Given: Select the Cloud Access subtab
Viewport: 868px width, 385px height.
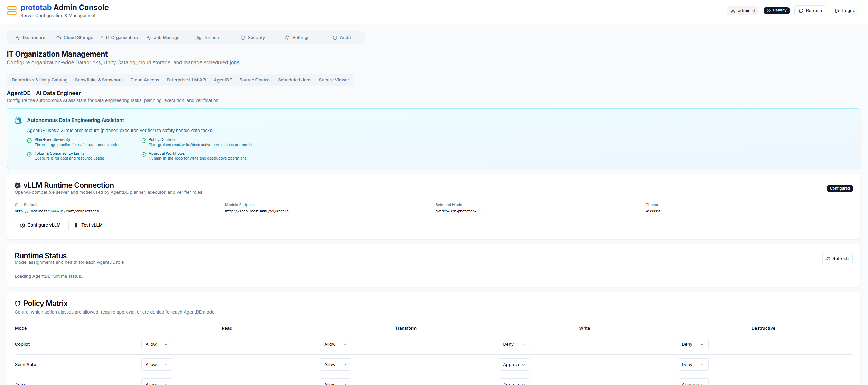Looking at the screenshot, I should (x=144, y=80).
